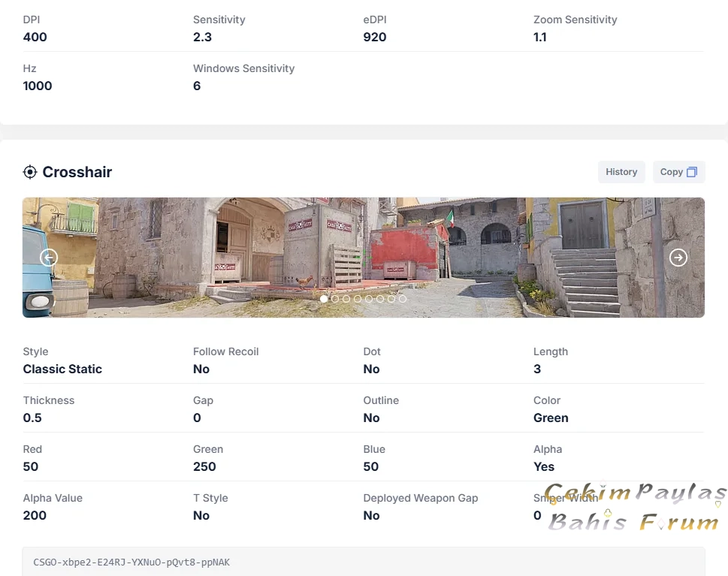Open the crosshair History
The width and height of the screenshot is (728, 576).
pyautogui.click(x=621, y=172)
